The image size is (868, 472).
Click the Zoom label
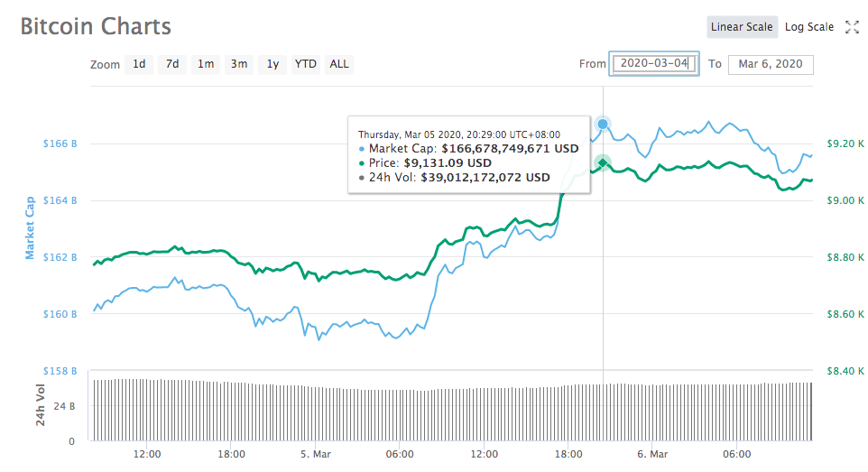coord(106,65)
